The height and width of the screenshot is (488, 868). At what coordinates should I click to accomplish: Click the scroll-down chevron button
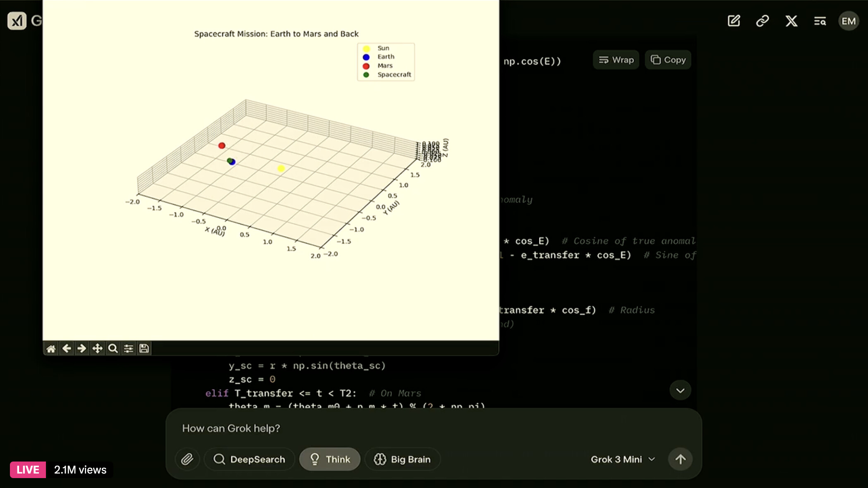(680, 390)
